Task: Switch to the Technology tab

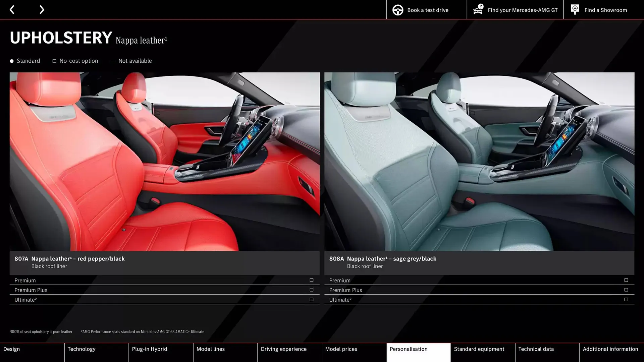Action: click(x=96, y=352)
